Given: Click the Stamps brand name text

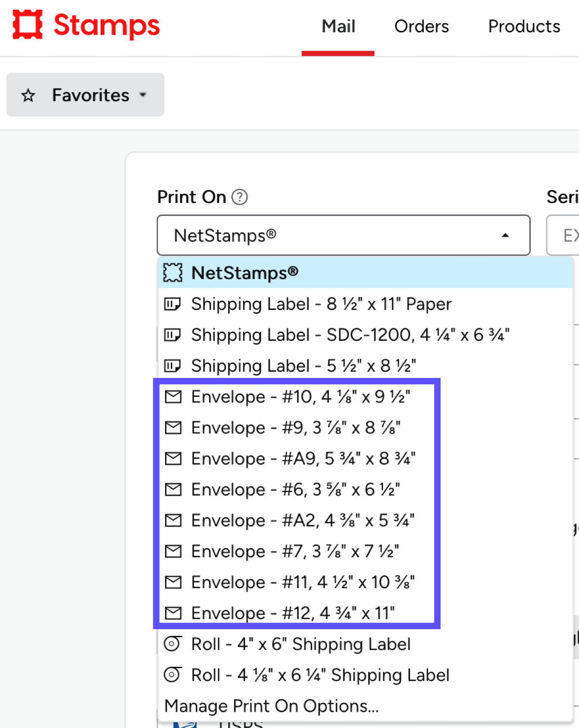Looking at the screenshot, I should pos(107,26).
